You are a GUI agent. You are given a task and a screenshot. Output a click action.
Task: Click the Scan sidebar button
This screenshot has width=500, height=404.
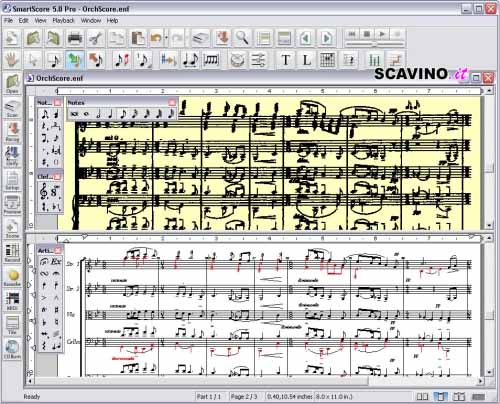coord(12,108)
